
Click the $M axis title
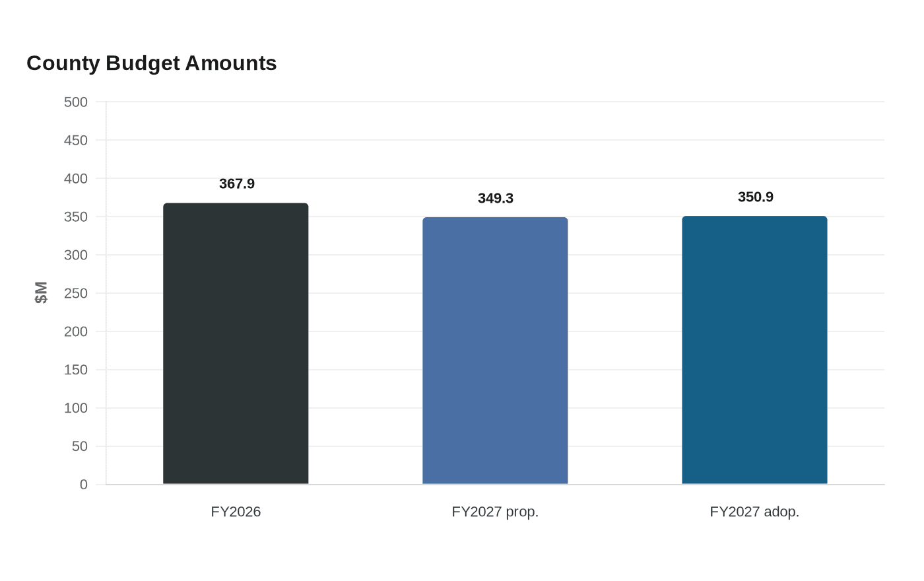coord(41,292)
